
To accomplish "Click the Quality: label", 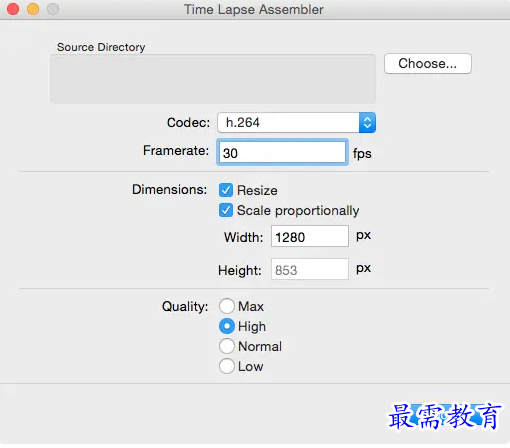I will pos(185,306).
